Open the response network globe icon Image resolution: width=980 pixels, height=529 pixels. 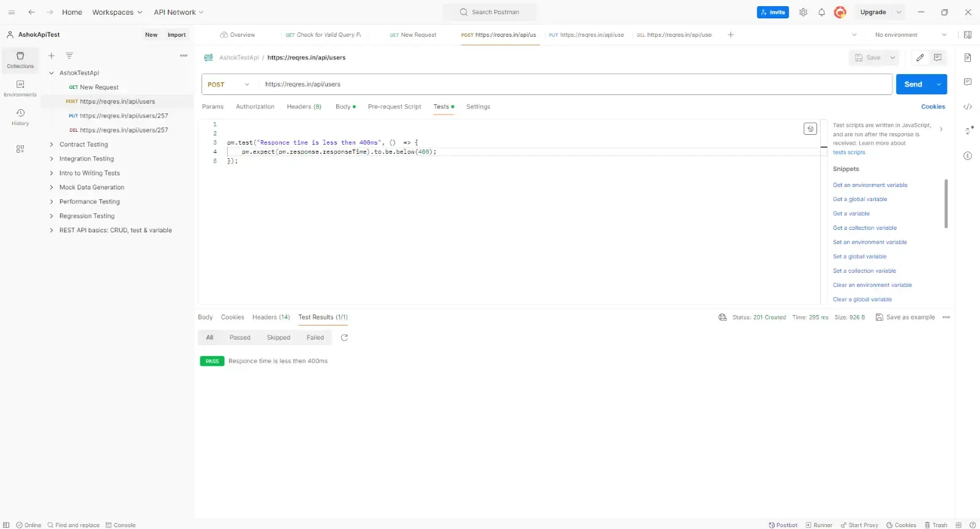coord(723,318)
